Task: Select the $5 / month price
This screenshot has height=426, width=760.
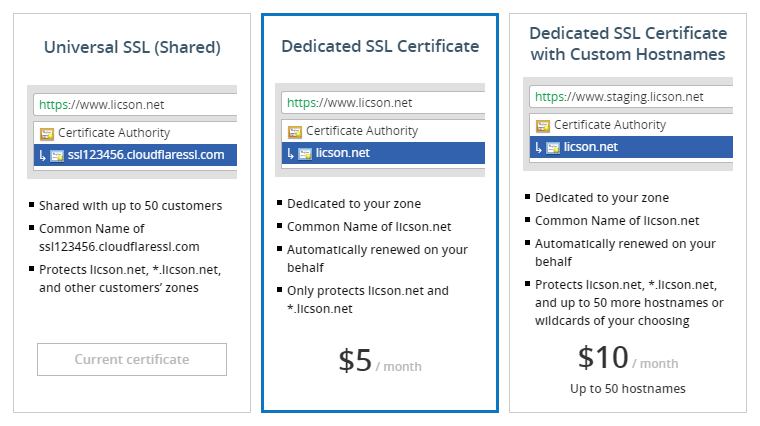Action: [x=380, y=361]
